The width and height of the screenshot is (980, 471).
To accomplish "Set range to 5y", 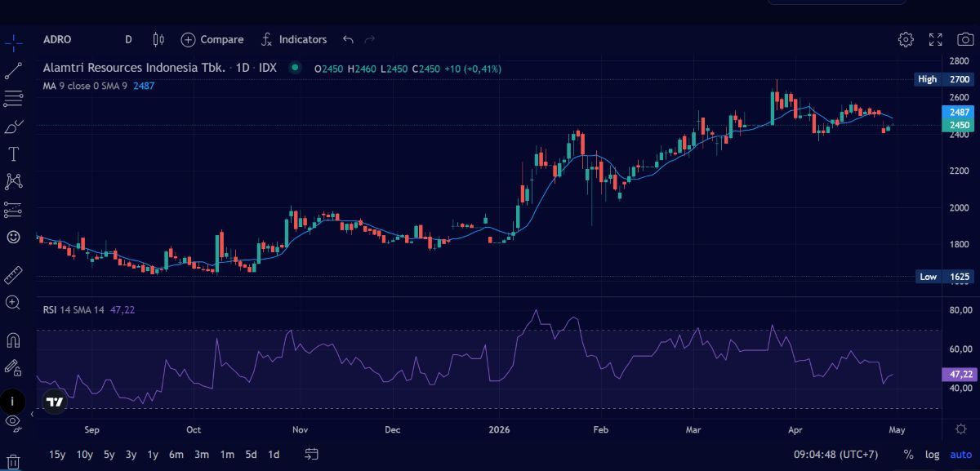I will (x=109, y=454).
